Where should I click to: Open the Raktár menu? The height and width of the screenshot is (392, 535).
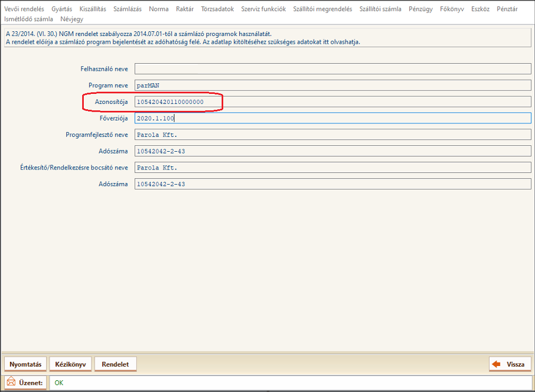pyautogui.click(x=185, y=9)
